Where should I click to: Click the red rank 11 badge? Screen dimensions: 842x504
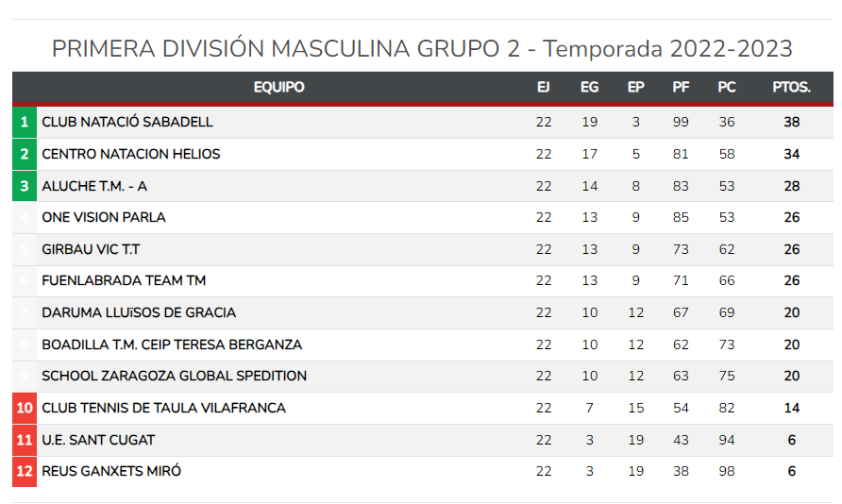tap(25, 440)
